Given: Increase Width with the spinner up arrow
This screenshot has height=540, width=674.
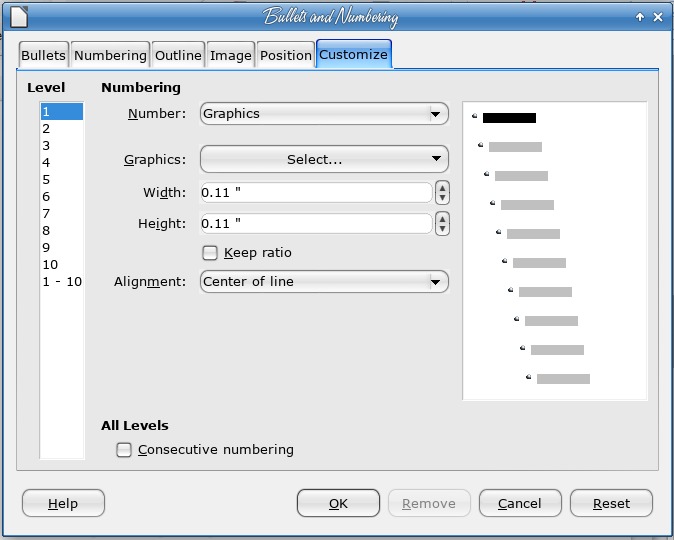Looking at the screenshot, I should [x=442, y=188].
